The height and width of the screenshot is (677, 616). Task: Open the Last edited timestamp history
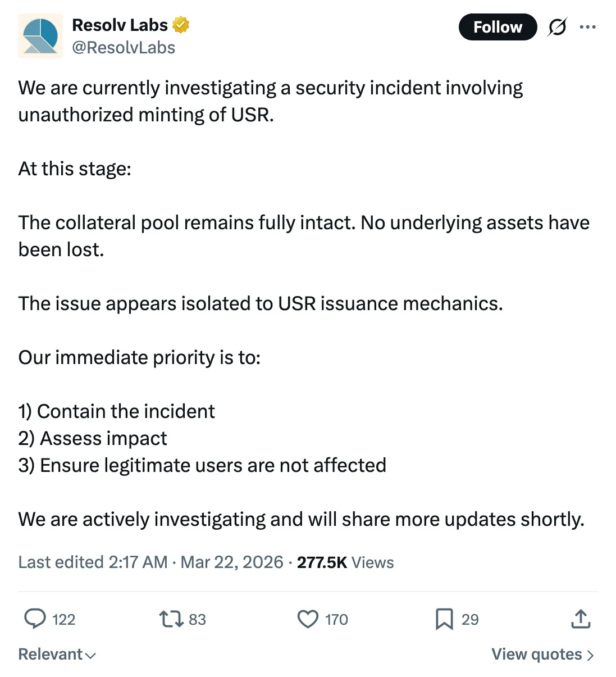point(150,562)
